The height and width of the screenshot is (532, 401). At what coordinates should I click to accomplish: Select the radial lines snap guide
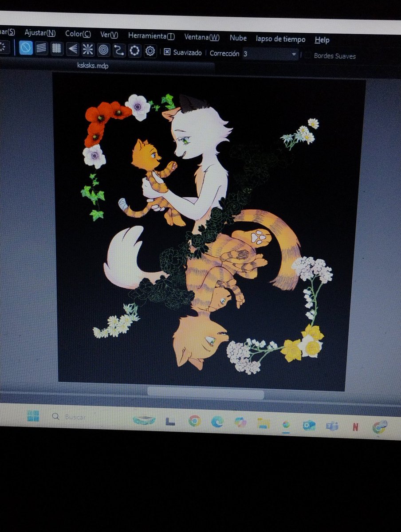88,49
